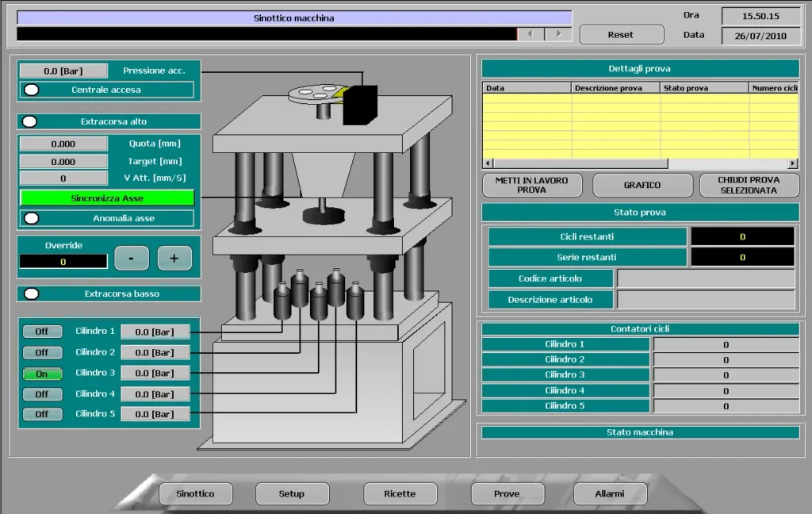Click the Override value field

click(x=63, y=261)
